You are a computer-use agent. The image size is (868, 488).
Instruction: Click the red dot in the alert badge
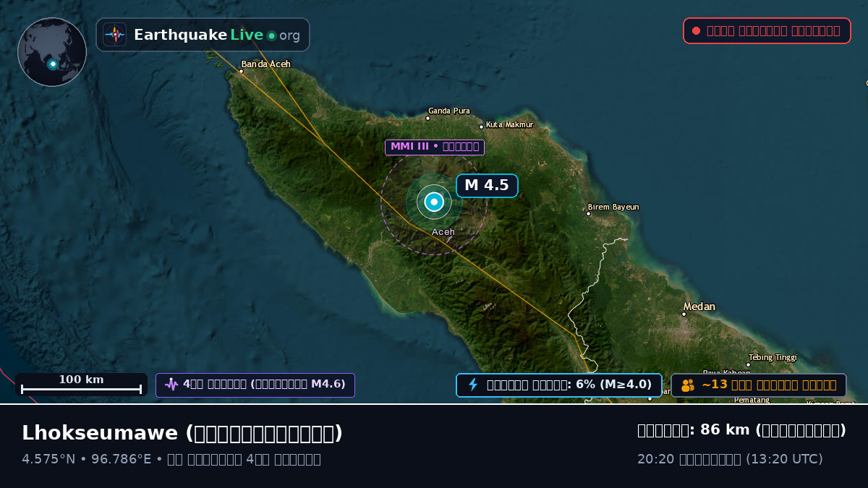tap(696, 30)
